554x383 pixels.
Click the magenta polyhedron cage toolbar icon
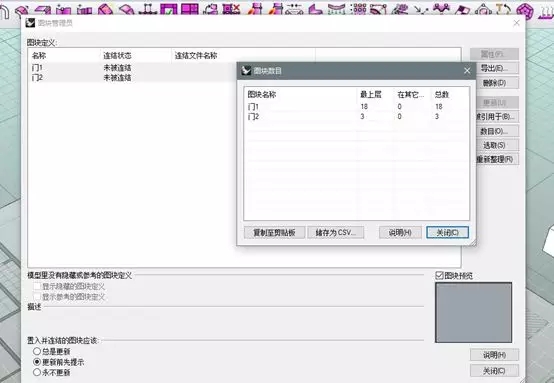[x=525, y=9]
